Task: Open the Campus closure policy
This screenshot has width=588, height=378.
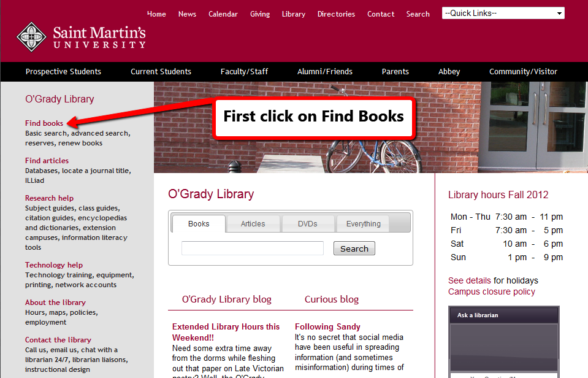Action: pyautogui.click(x=491, y=290)
